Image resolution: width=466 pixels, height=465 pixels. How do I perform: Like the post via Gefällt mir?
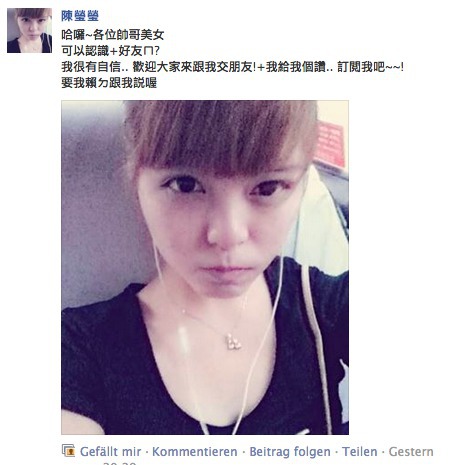[110, 452]
